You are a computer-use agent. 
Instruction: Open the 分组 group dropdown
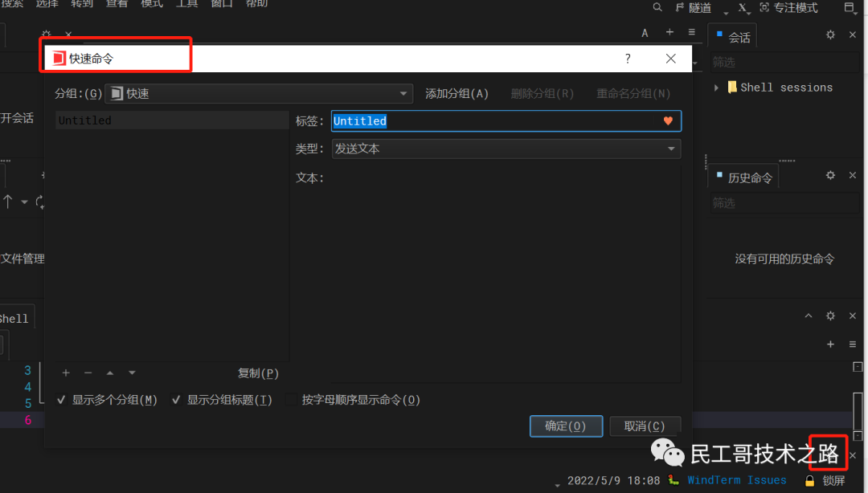click(x=259, y=93)
